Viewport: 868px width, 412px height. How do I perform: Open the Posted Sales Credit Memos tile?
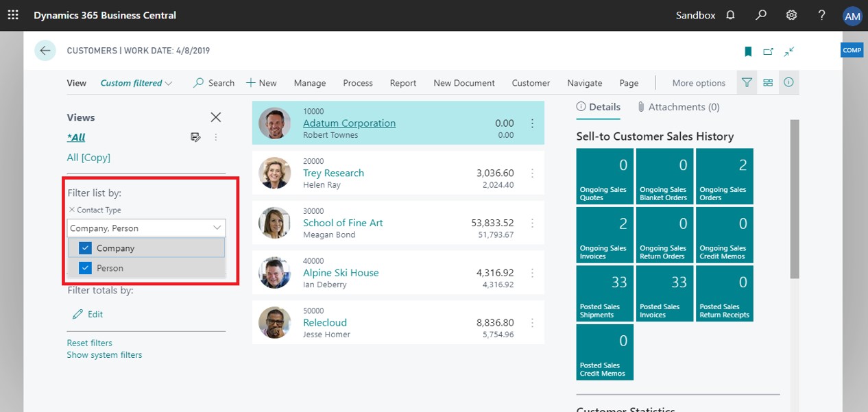coord(605,352)
